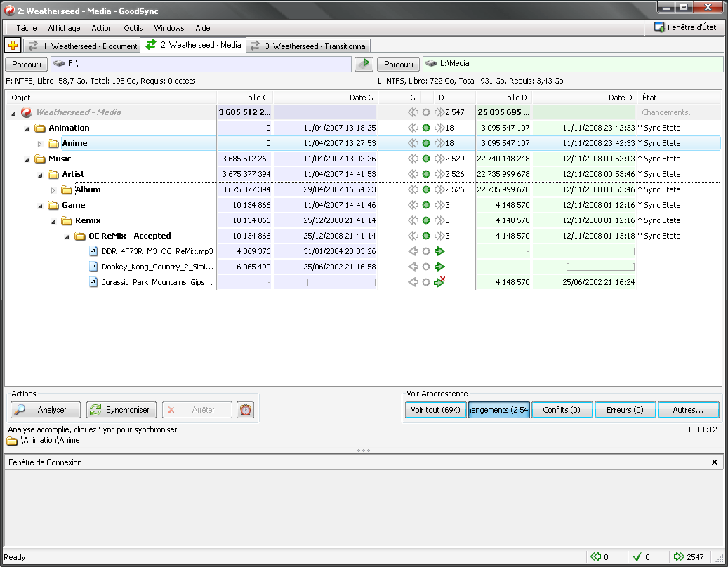Image resolution: width=728 pixels, height=567 pixels.
Task: Click the L:\Media right path field
Action: pos(572,64)
